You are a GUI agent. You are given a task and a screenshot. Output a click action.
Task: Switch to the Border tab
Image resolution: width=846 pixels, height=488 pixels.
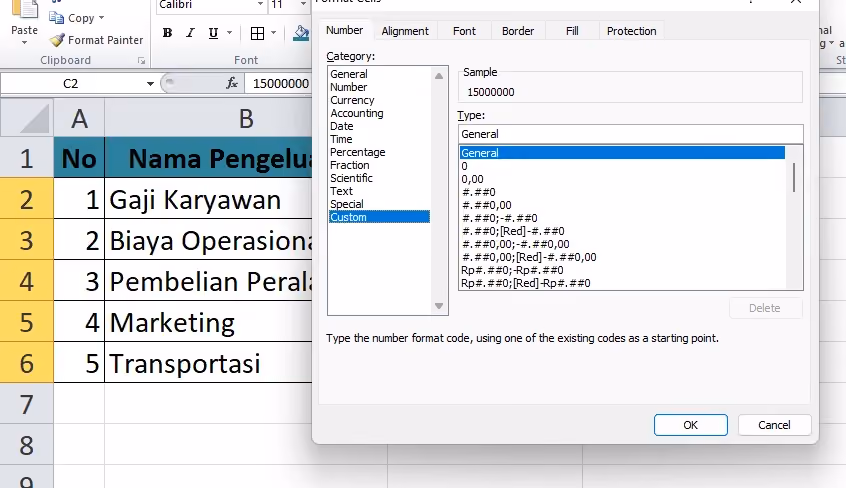[517, 31]
